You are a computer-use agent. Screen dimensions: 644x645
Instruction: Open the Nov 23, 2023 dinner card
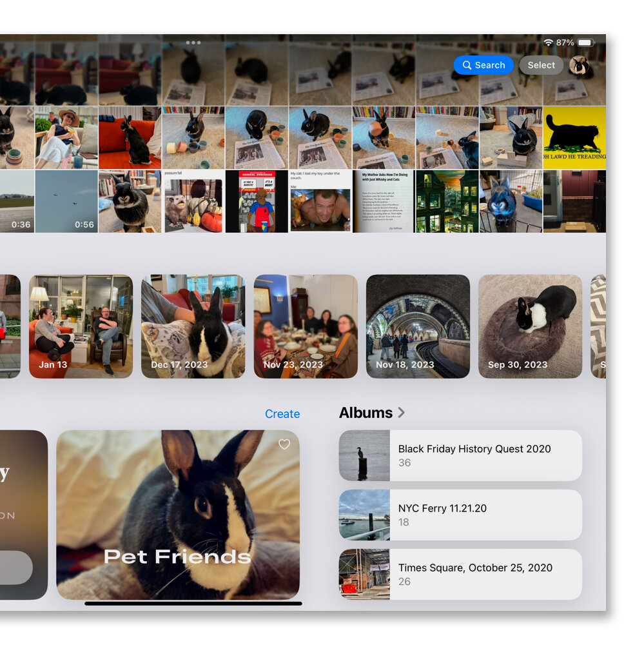[x=306, y=326]
